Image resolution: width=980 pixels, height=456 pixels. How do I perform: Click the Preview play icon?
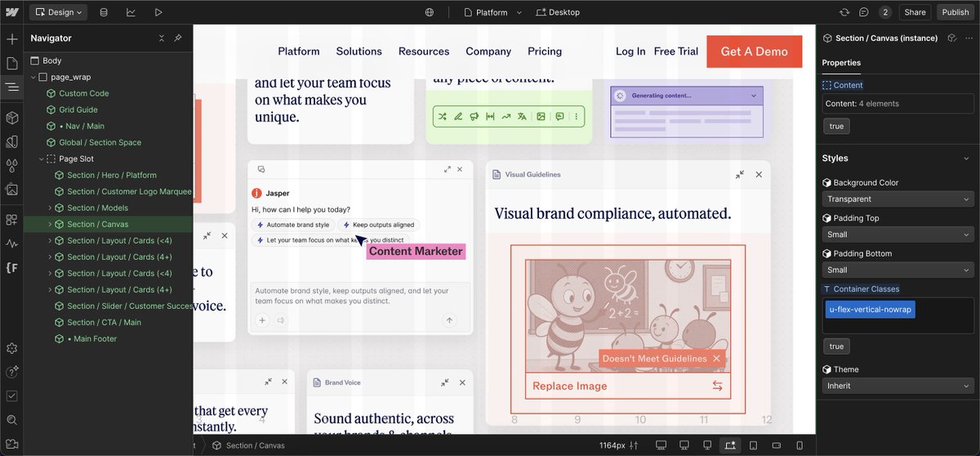click(x=158, y=12)
